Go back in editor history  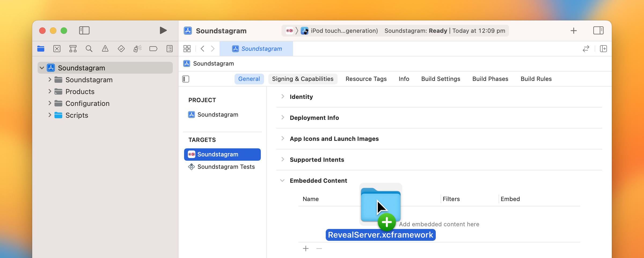[x=203, y=49]
